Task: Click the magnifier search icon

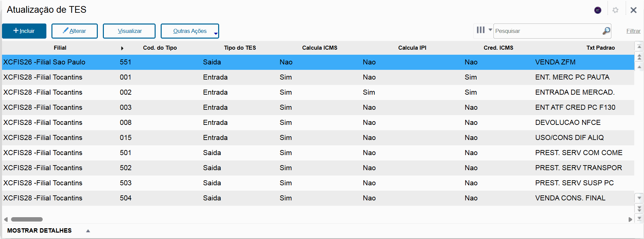Action: click(606, 31)
